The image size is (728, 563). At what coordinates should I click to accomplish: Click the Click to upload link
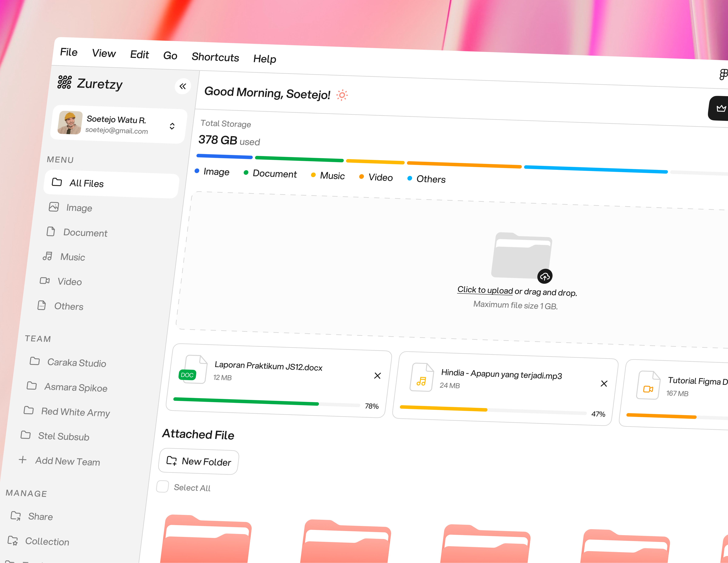[x=485, y=290]
